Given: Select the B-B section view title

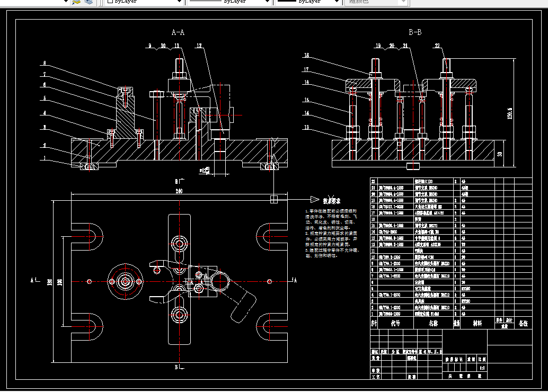Looking at the screenshot, I should coord(415,32).
